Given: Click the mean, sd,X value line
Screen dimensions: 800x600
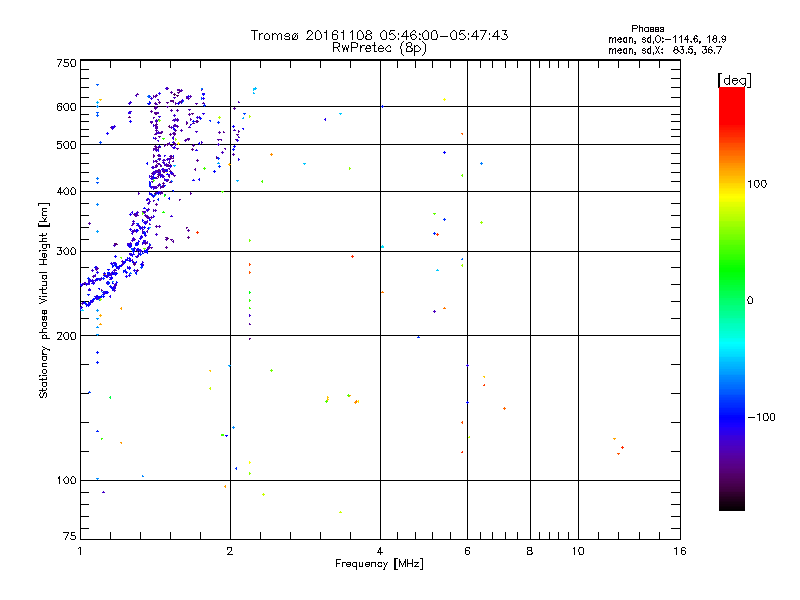Looking at the screenshot, I should pyautogui.click(x=665, y=50).
